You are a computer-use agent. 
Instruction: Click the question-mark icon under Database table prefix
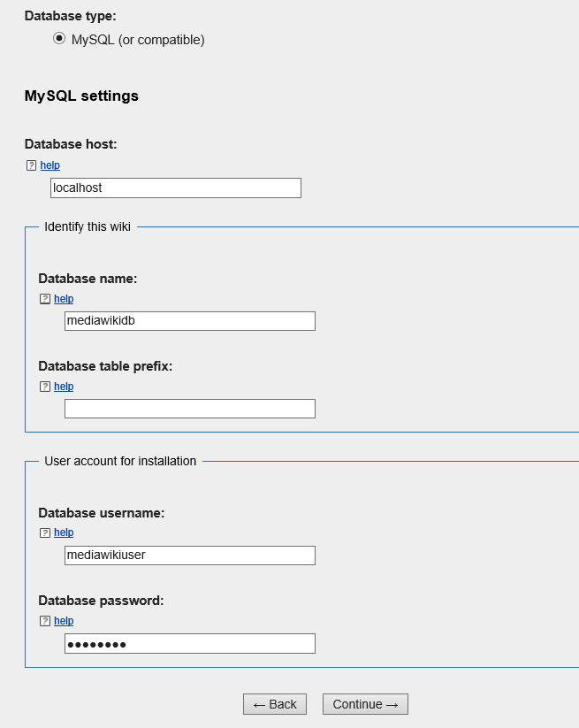pyautogui.click(x=45, y=387)
